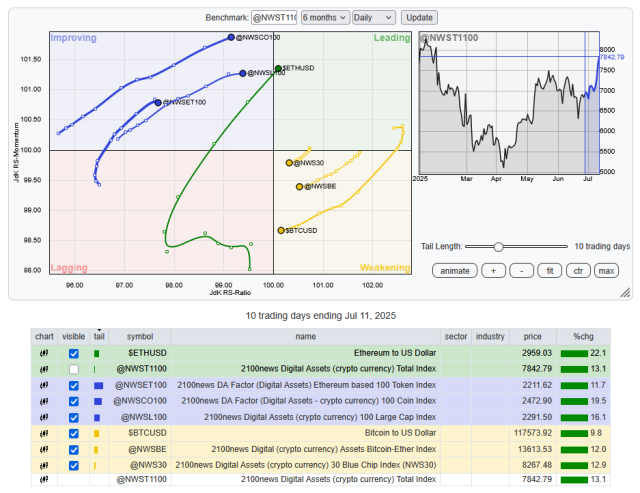
Task: Click the zoom in plus button
Action: click(x=493, y=271)
